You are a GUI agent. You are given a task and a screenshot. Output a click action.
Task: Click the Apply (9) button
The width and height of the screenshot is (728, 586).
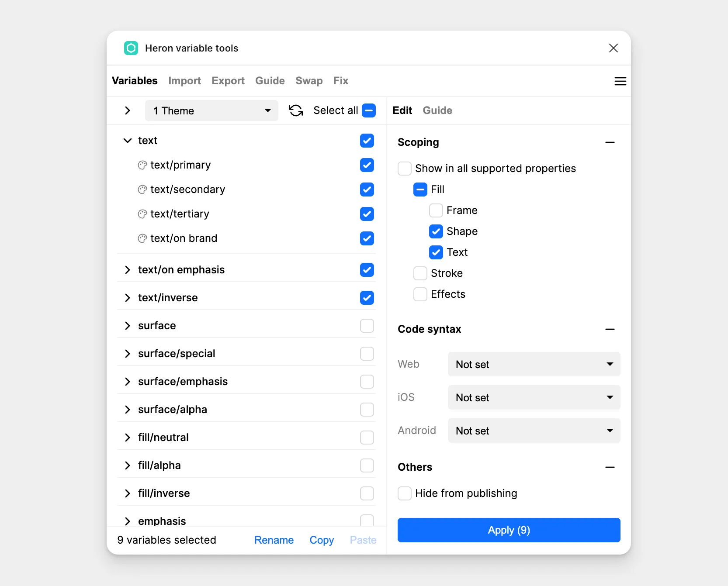point(509,530)
